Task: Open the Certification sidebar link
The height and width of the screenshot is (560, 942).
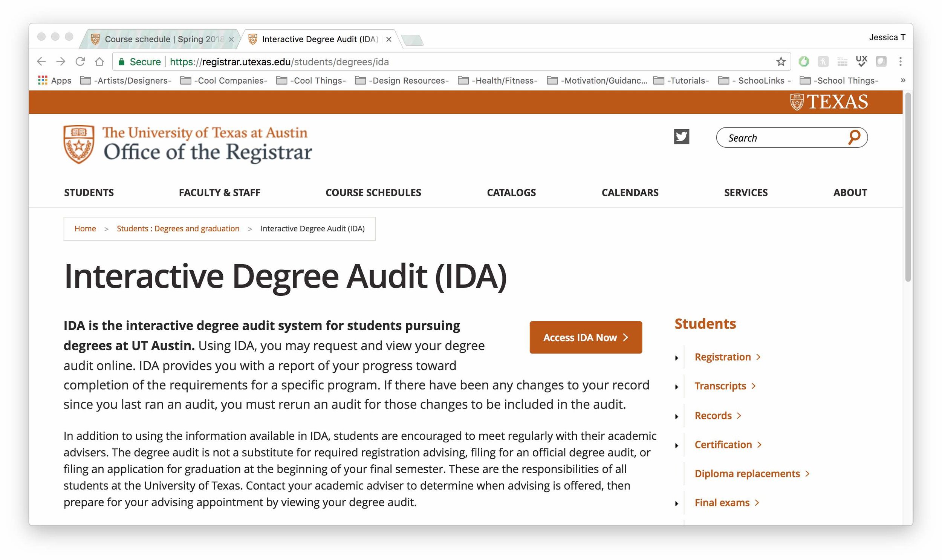Action: tap(728, 445)
